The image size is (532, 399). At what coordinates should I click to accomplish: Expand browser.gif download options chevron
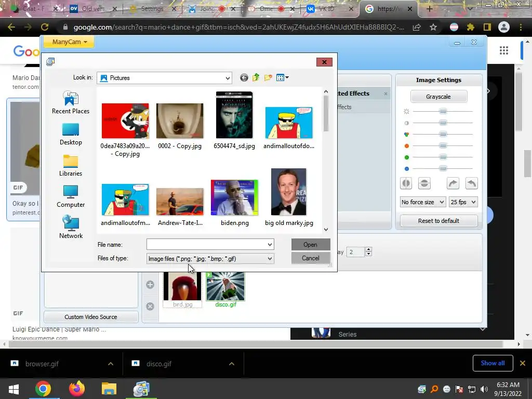[x=111, y=364]
